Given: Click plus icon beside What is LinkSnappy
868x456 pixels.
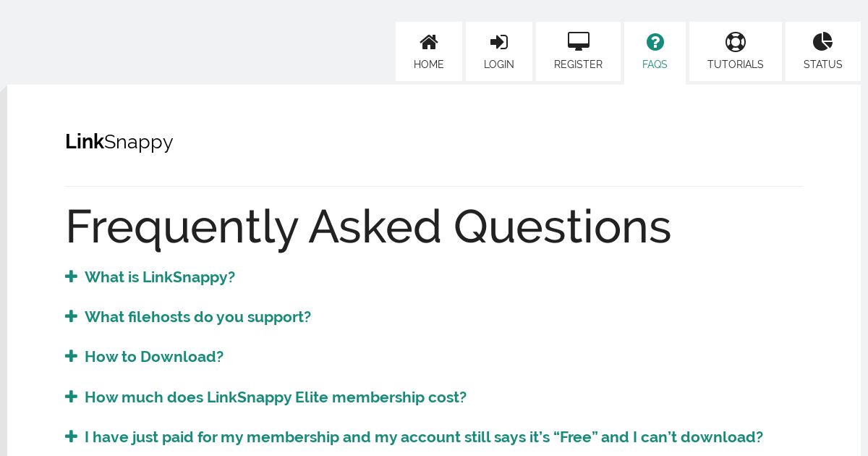Looking at the screenshot, I should pyautogui.click(x=71, y=276).
